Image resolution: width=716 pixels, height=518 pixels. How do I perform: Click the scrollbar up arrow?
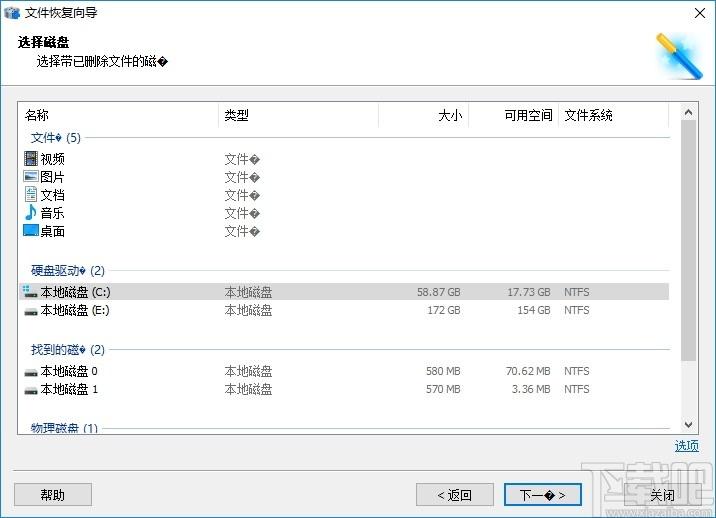pyautogui.click(x=689, y=112)
